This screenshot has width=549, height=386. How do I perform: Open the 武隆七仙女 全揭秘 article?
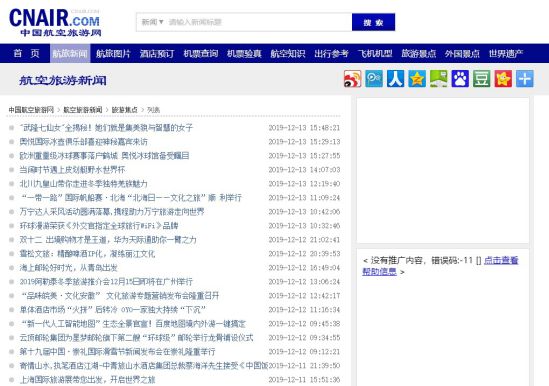(x=106, y=127)
